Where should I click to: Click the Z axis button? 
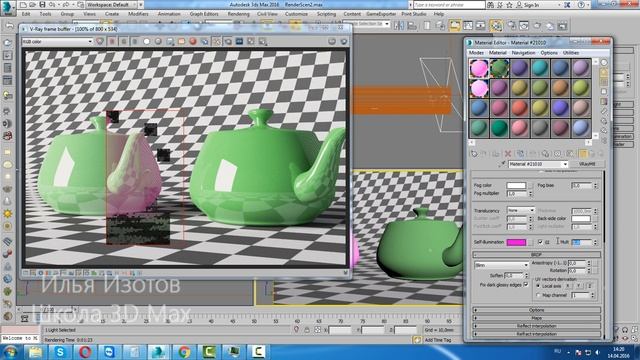coord(589,286)
